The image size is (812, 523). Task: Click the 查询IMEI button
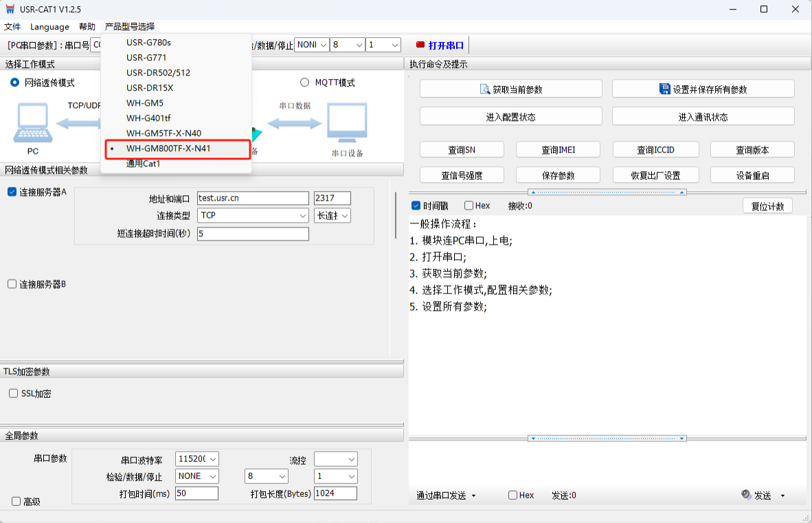click(x=558, y=150)
